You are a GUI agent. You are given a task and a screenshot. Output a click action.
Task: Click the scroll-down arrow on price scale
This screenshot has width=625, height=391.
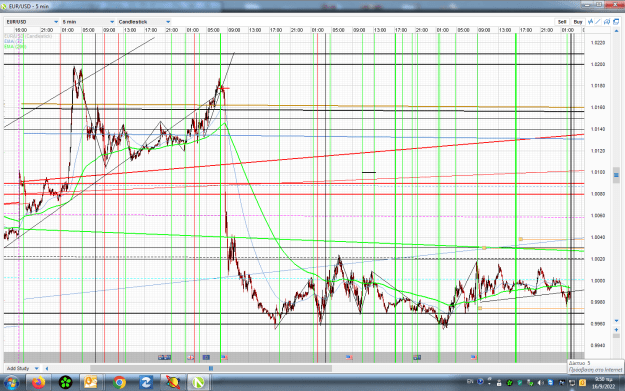616,321
